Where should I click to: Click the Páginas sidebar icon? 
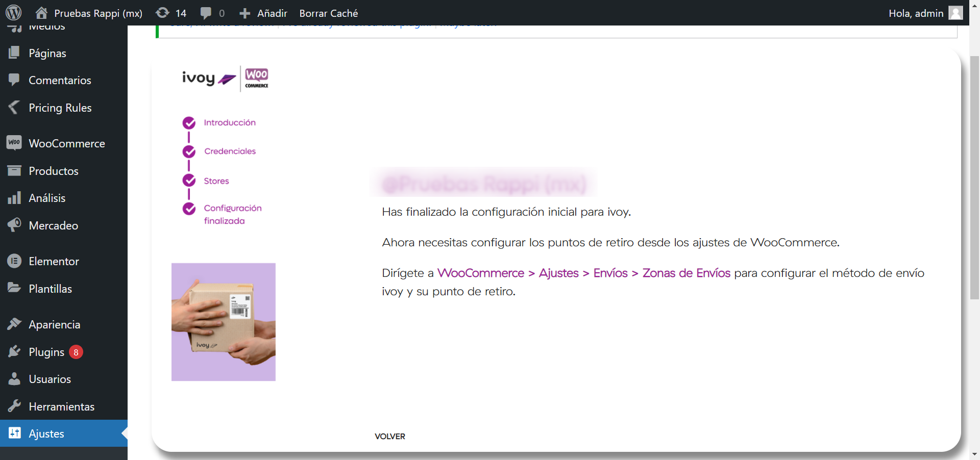click(x=14, y=53)
